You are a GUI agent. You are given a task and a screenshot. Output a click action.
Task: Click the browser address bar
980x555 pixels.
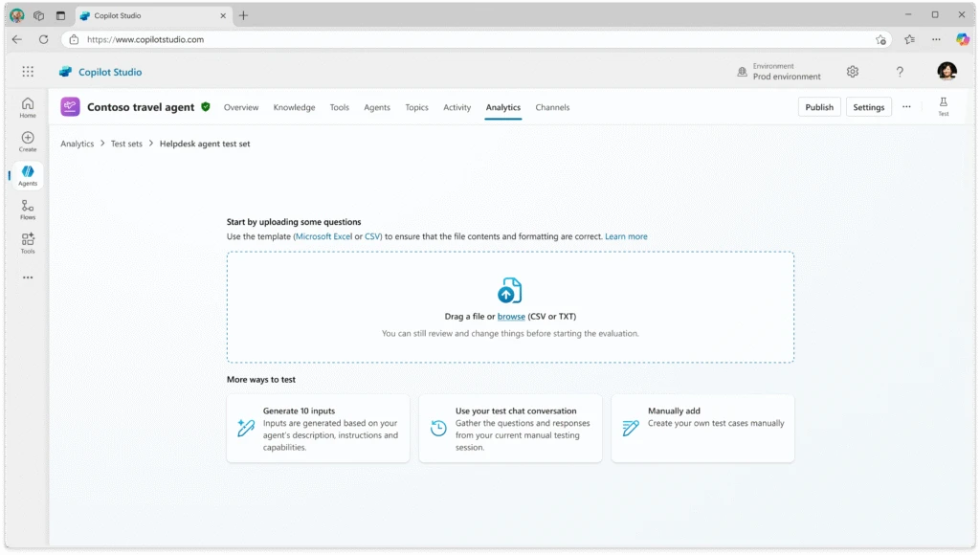click(x=383, y=39)
